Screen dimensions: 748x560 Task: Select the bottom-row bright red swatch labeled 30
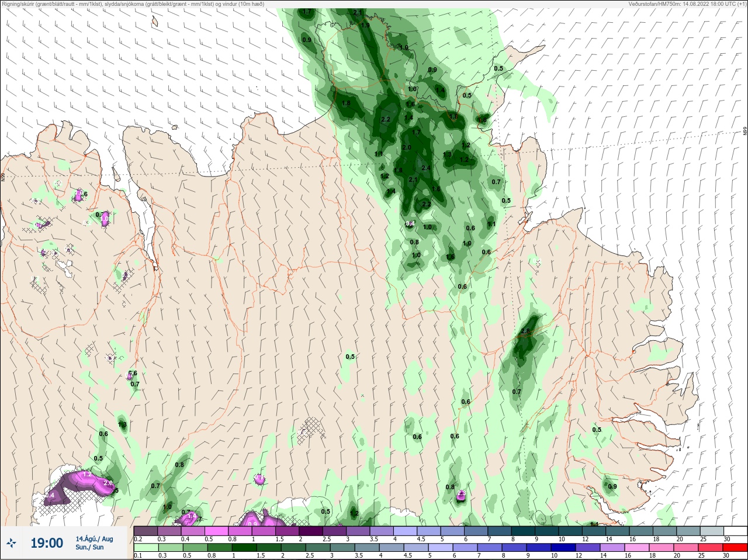tap(735, 548)
